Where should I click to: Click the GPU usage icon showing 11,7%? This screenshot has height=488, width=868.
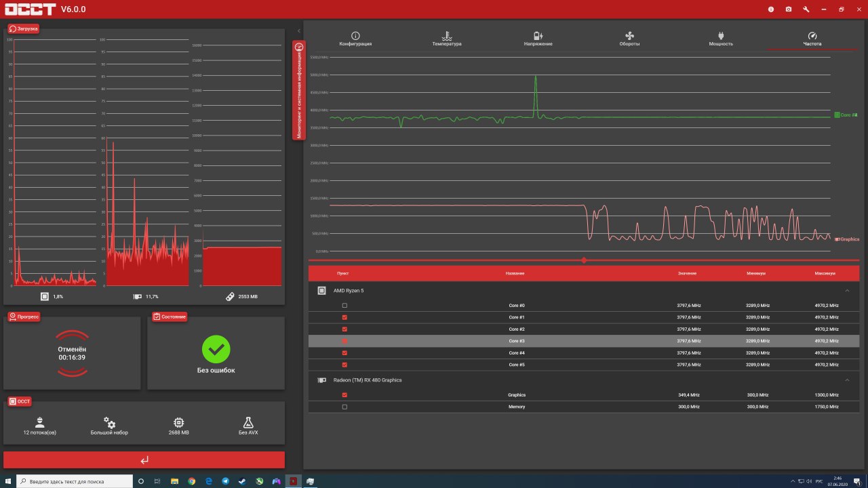138,296
